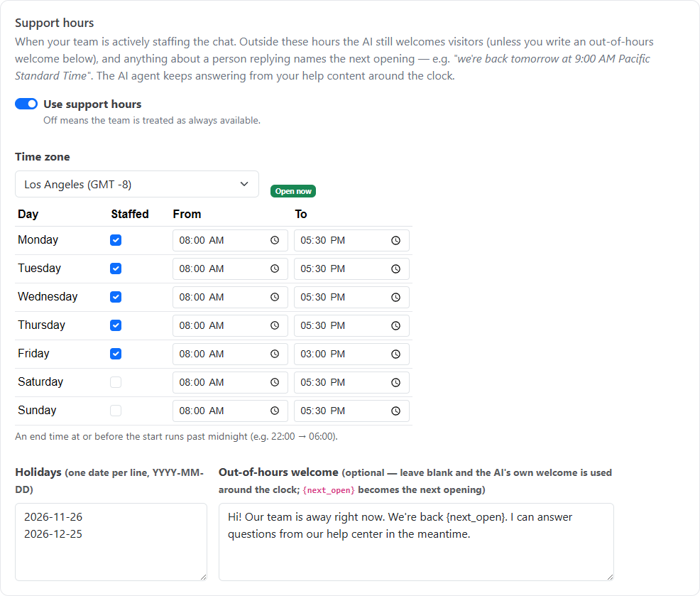Edit Monday From time 08:00 AM
The width and height of the screenshot is (700, 596).
pyautogui.click(x=230, y=240)
